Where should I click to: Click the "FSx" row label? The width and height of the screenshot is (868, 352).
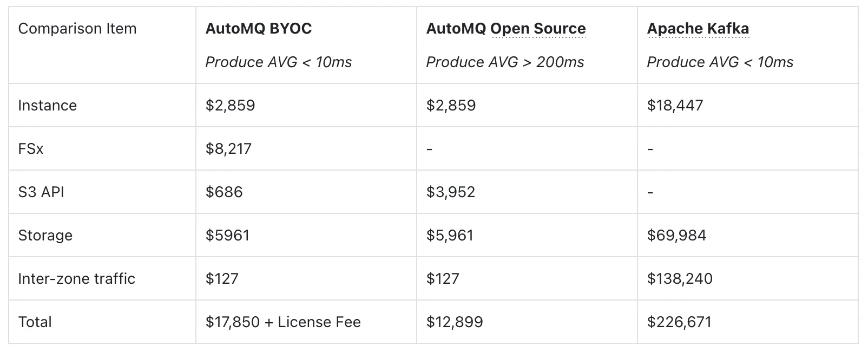pos(30,148)
